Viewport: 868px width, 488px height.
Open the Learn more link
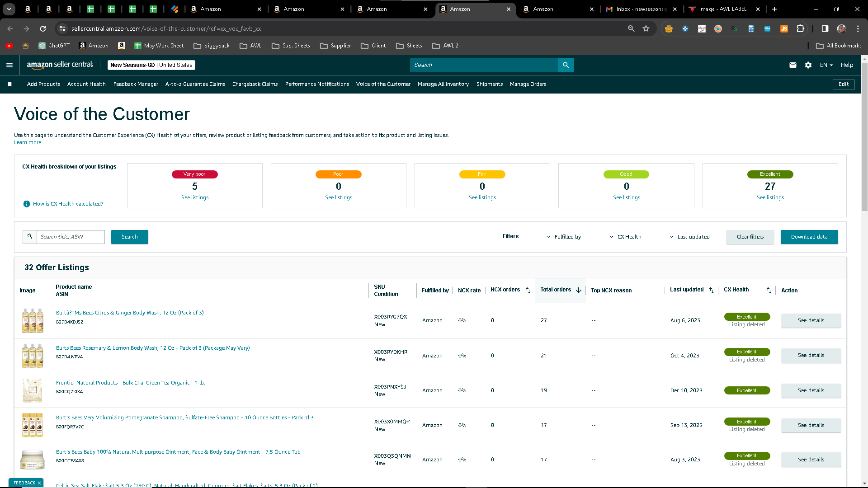[x=28, y=142]
